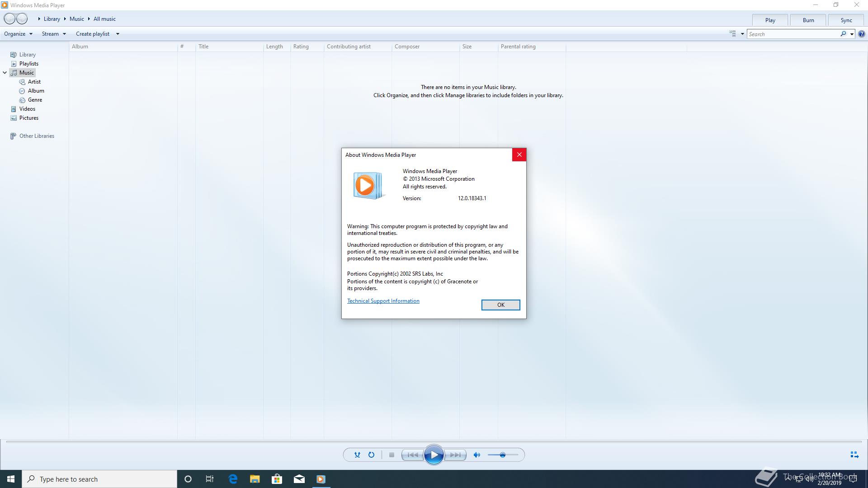Toggle repeat mode button

371,455
